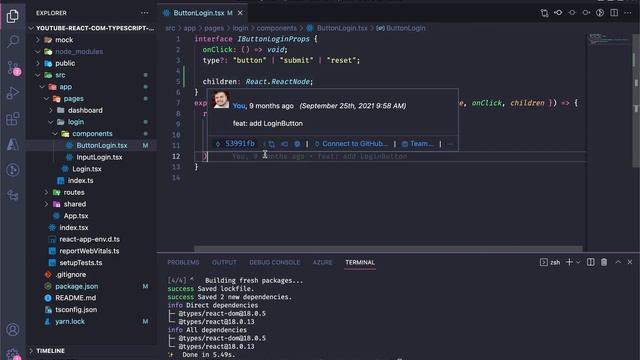Open yarn.lock file
Image resolution: width=640 pixels, height=360 pixels.
point(70,322)
